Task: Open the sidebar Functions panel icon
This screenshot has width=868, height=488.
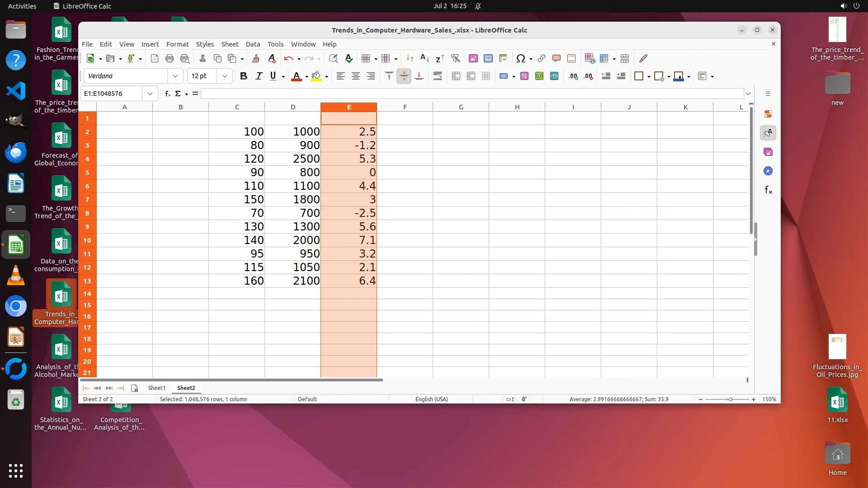Action: 768,190
